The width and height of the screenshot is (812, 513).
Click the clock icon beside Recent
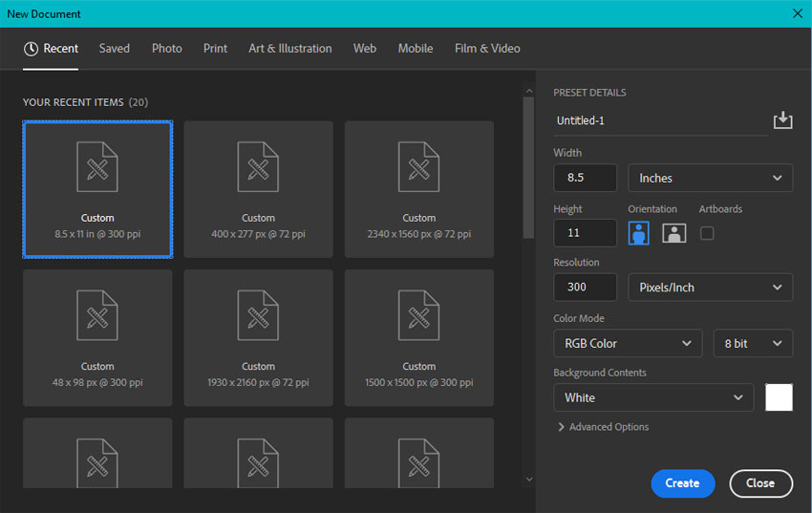click(x=31, y=49)
